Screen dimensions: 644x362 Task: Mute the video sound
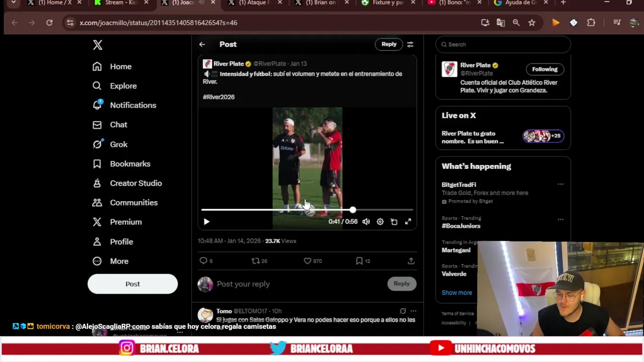pyautogui.click(x=366, y=222)
